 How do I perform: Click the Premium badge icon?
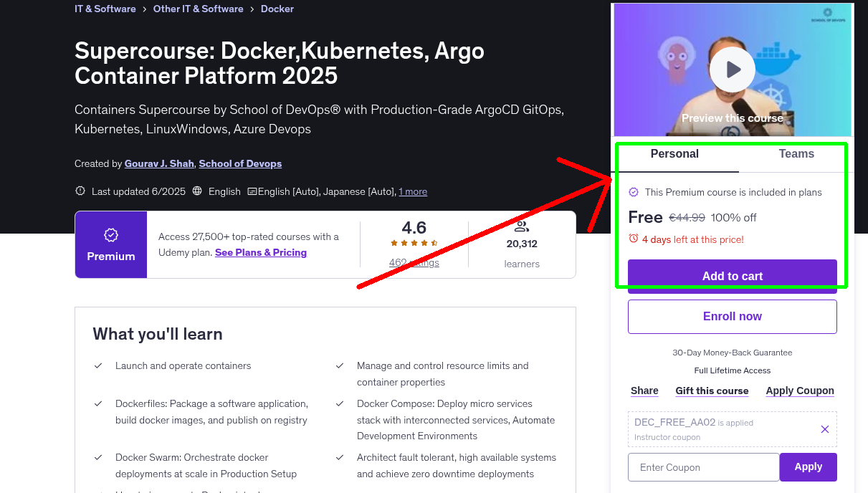[110, 234]
